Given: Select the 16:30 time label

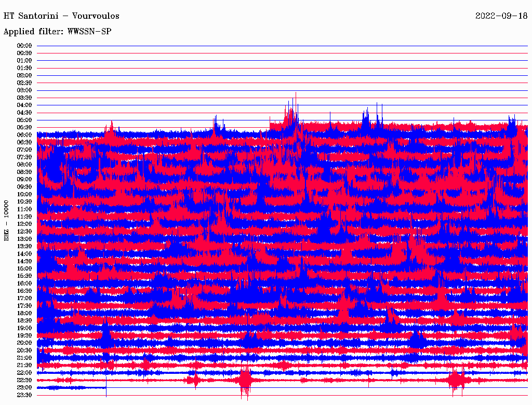Looking at the screenshot, I should 24,291.
